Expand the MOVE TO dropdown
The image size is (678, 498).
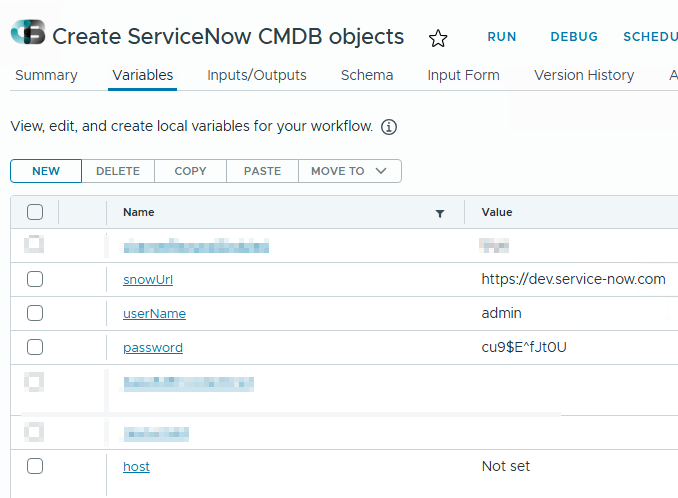pos(350,171)
